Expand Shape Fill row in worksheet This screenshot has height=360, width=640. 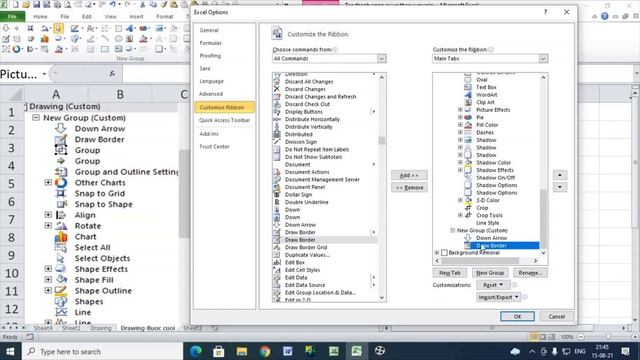pyautogui.click(x=48, y=280)
